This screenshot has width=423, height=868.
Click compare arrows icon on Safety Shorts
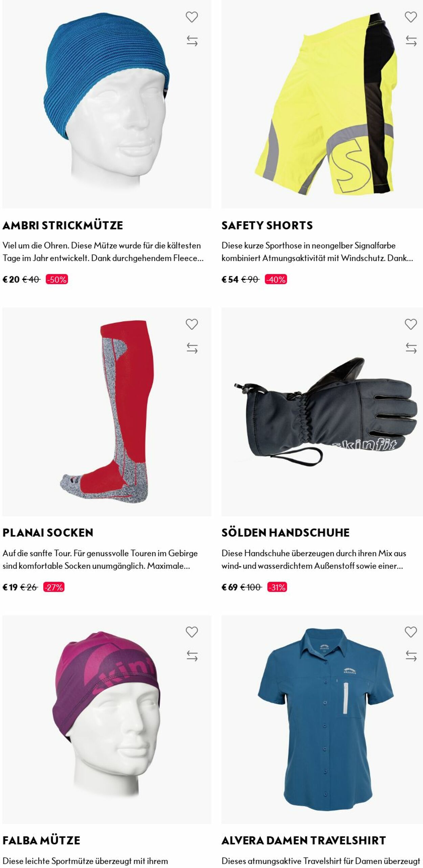tap(411, 41)
